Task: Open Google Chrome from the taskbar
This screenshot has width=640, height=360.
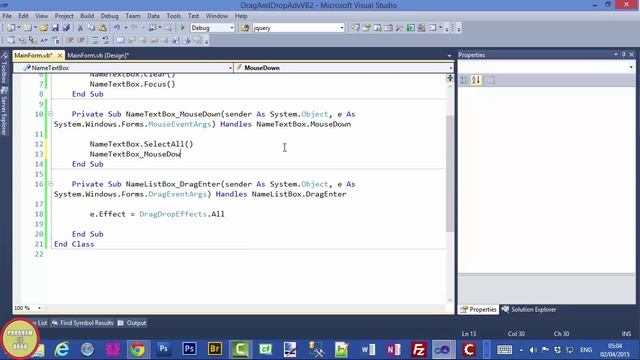Action: [138, 349]
